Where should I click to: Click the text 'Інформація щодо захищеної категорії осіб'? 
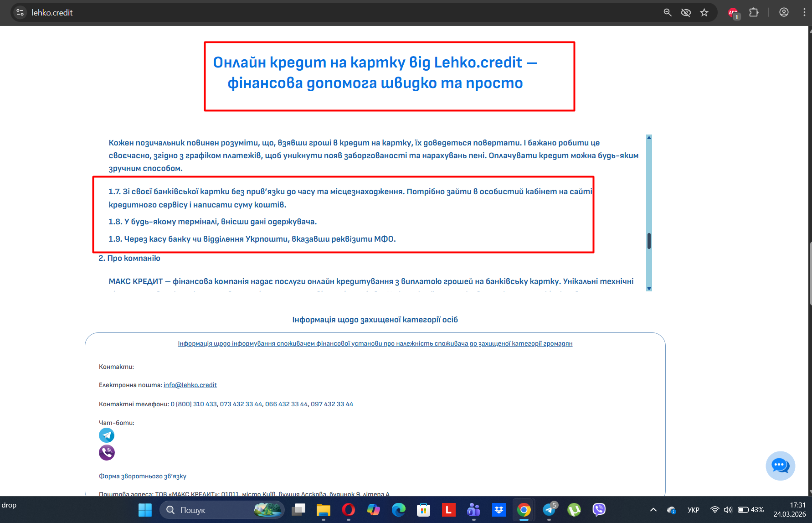coord(375,320)
